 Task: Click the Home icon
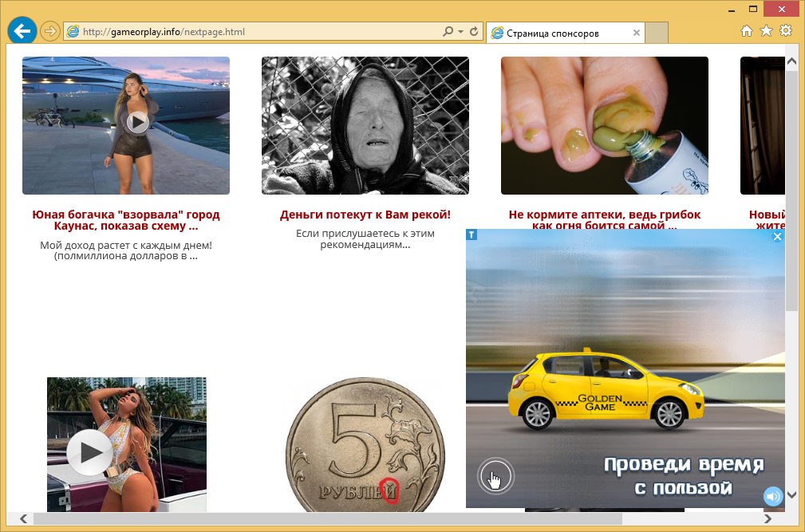(x=747, y=31)
